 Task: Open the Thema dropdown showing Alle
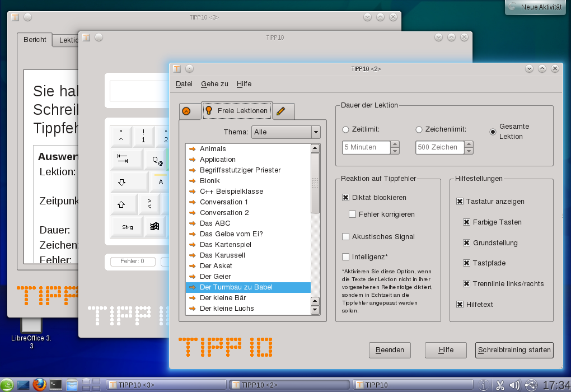[x=286, y=132]
